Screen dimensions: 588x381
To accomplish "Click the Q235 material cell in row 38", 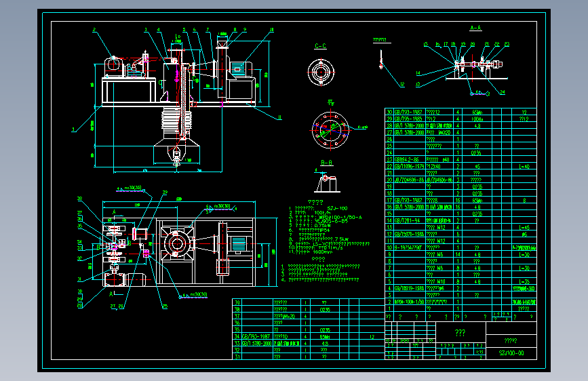I will click(325, 310).
